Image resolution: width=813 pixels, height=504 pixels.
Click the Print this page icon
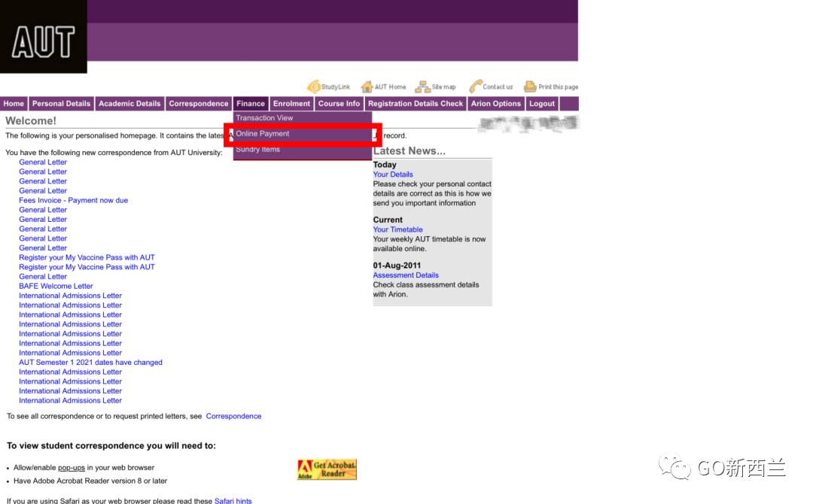530,87
